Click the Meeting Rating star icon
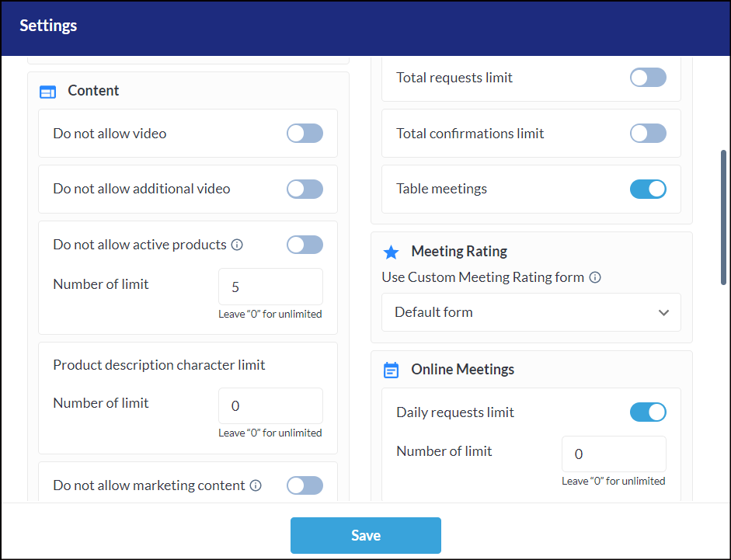Image resolution: width=731 pixels, height=560 pixels. point(392,252)
